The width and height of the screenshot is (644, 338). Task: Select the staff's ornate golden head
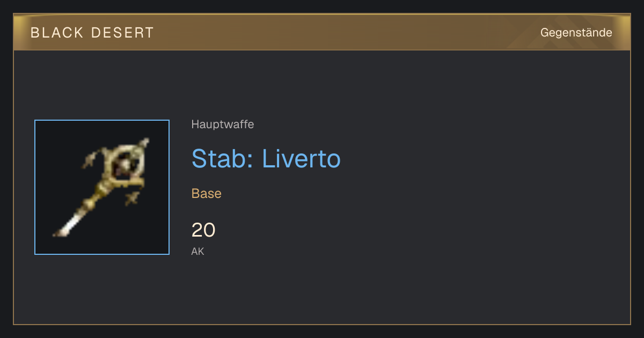(x=127, y=164)
